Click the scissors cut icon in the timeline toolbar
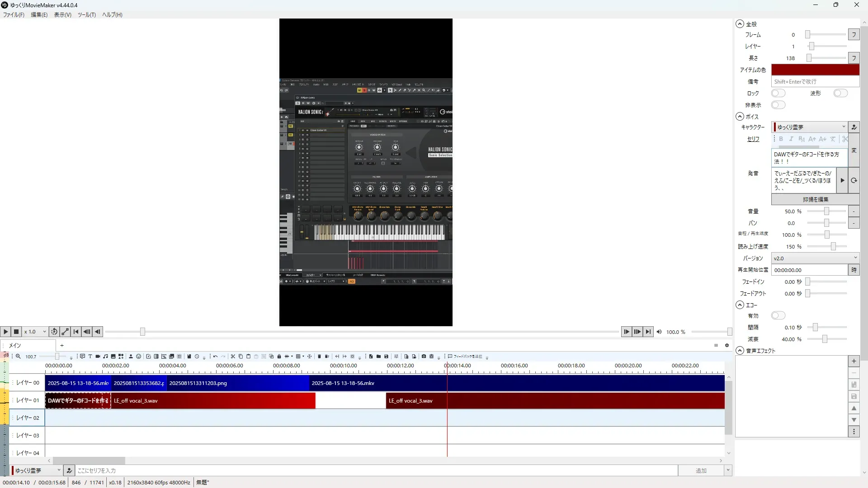Image resolution: width=868 pixels, height=488 pixels. [x=233, y=357]
